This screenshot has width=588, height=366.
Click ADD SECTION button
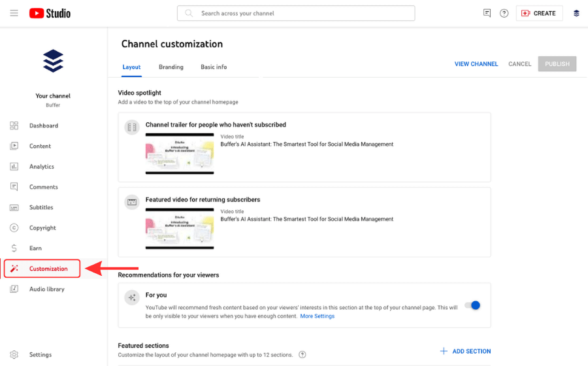pyautogui.click(x=465, y=351)
